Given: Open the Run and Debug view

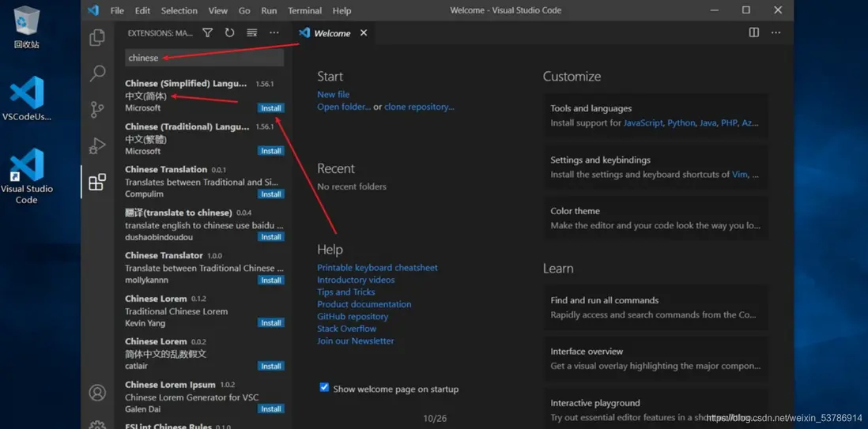Looking at the screenshot, I should 97,145.
